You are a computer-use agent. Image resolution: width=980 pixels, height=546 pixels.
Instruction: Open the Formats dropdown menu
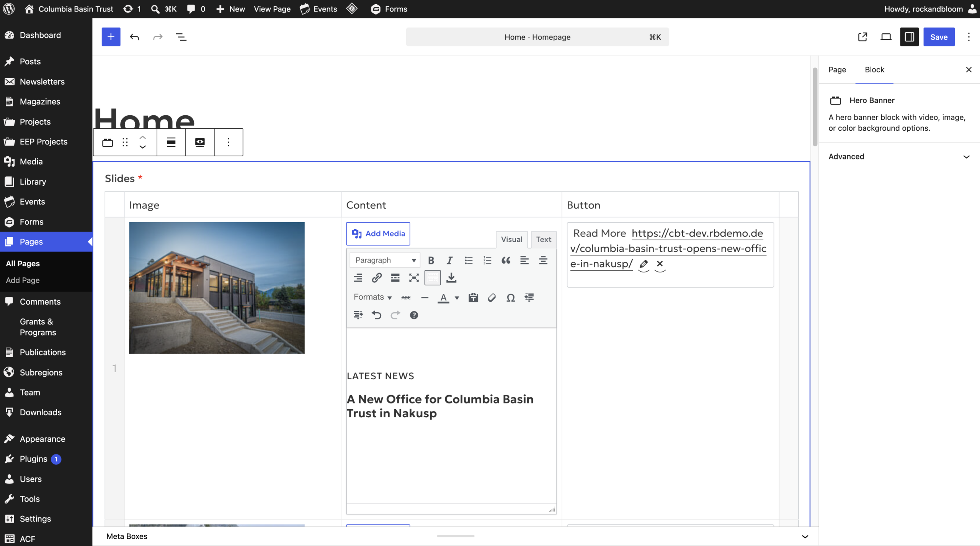point(372,297)
